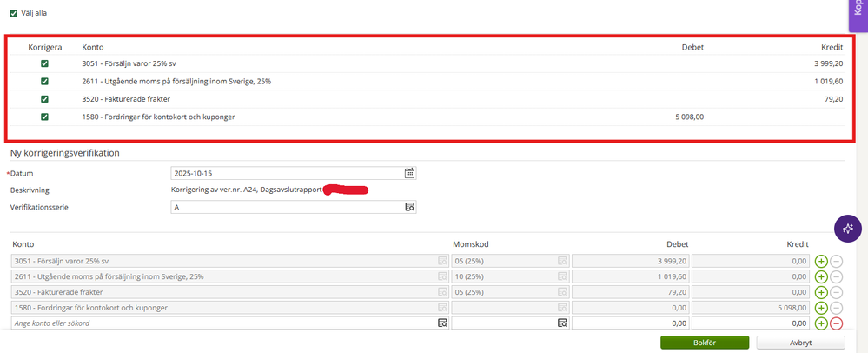Click Kredit amount 3 999,20

click(x=829, y=63)
